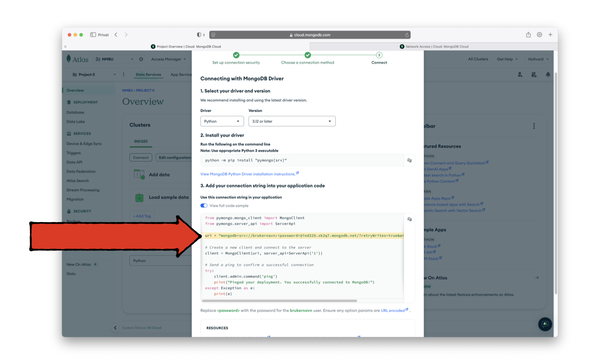594x364 pixels.
Task: Open Goto in the sidebar
Action: click(71, 274)
